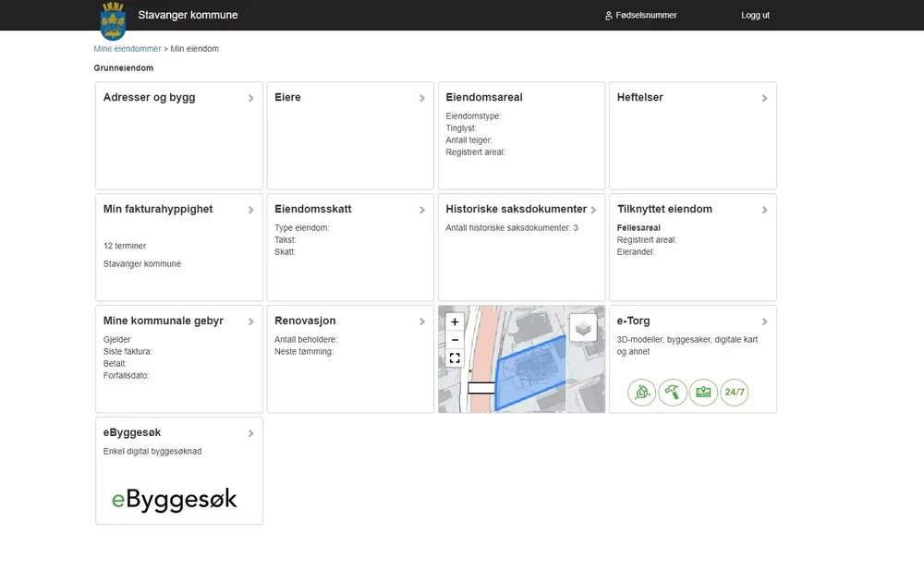
Task: Expand the Eiere card chevron
Action: click(422, 98)
